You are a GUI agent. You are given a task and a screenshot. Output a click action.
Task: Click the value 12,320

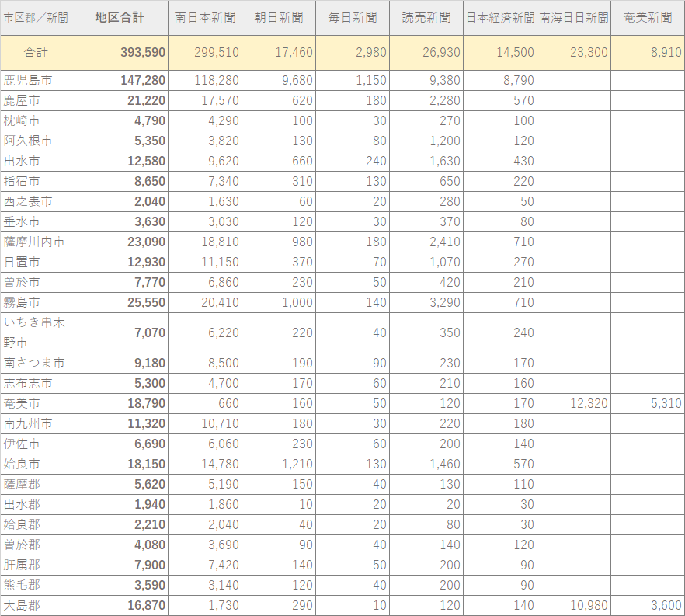coord(589,403)
